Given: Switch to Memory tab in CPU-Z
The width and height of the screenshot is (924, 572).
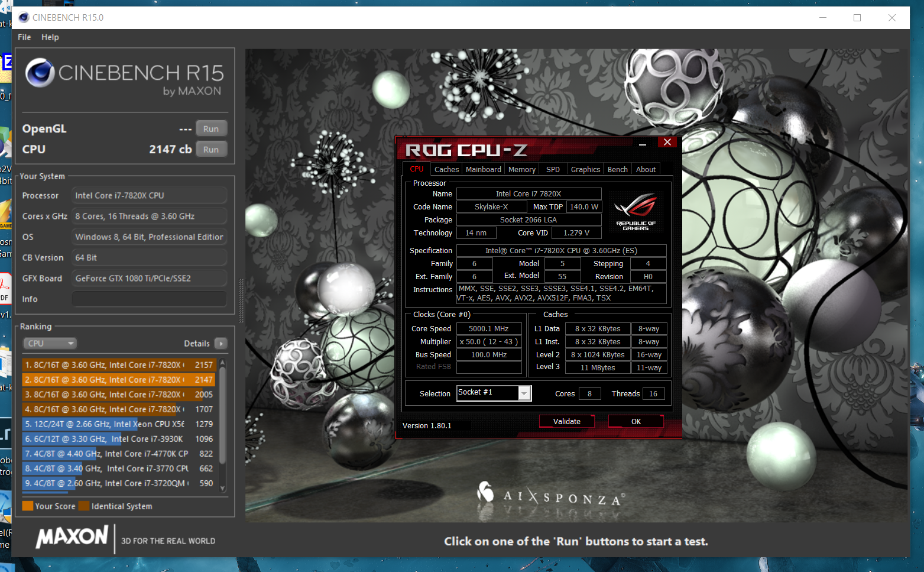Looking at the screenshot, I should click(x=522, y=170).
